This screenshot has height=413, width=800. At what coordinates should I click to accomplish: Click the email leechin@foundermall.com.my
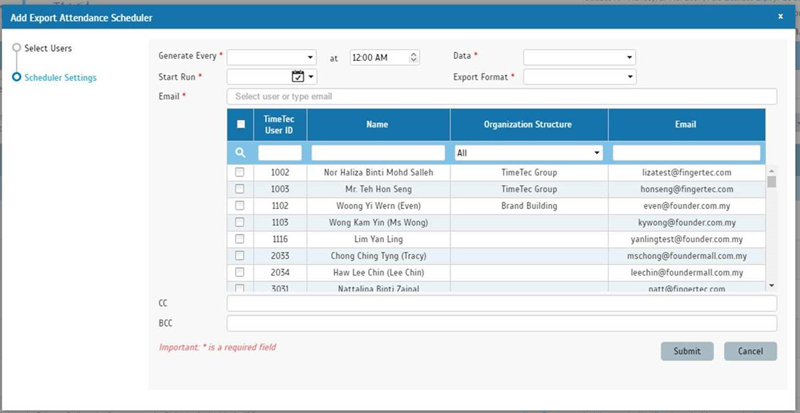pos(687,272)
